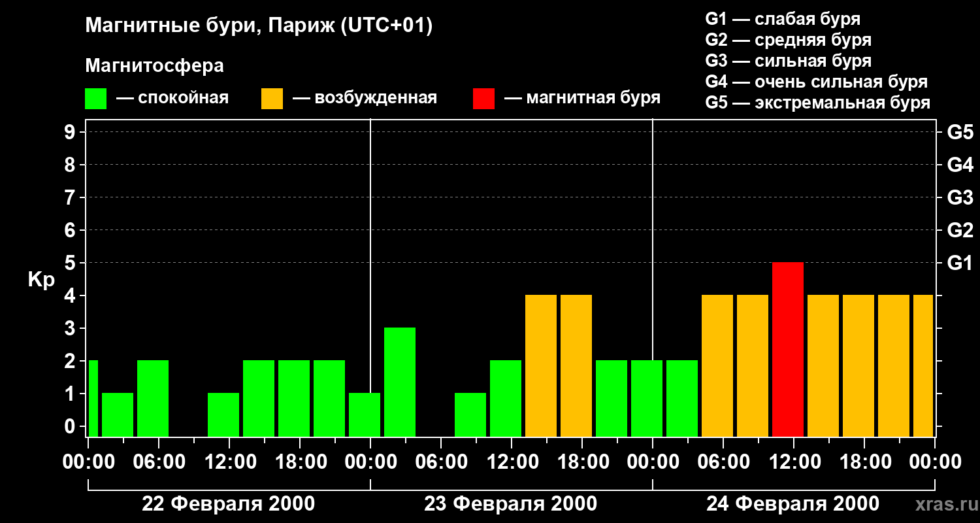The image size is (980, 523).
Task: Click the '06:00' time label under 23 Февраля
Action: 441,462
